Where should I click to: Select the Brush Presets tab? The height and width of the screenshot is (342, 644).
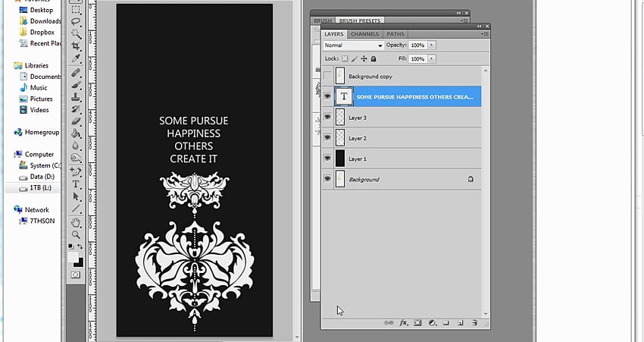360,20
